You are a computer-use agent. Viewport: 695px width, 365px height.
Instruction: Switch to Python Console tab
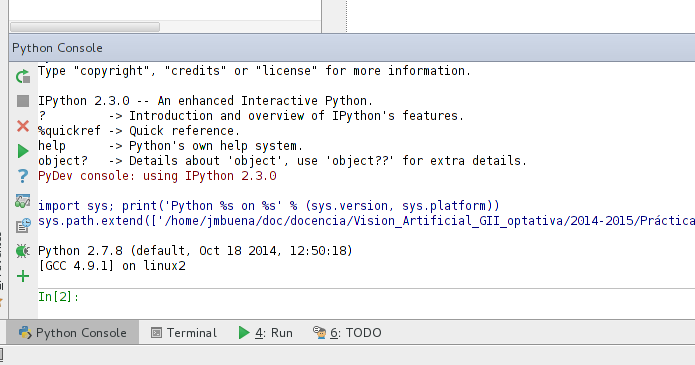[x=73, y=333]
